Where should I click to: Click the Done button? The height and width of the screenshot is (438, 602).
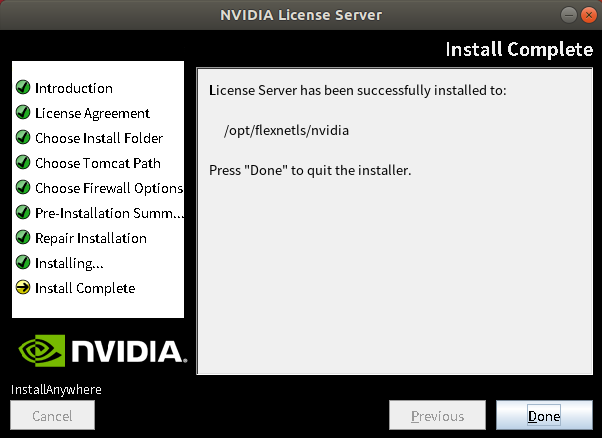(x=544, y=415)
